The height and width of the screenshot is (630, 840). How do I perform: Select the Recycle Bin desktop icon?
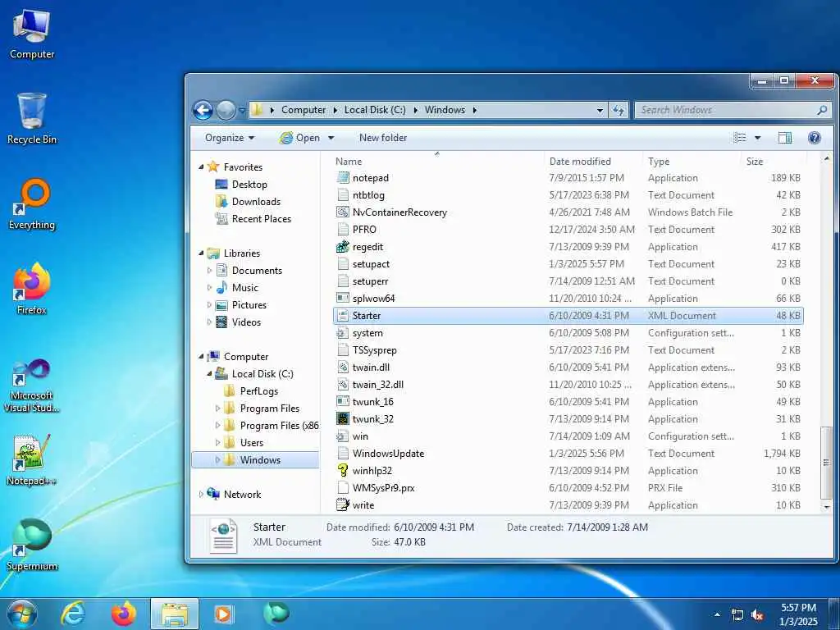[x=32, y=118]
